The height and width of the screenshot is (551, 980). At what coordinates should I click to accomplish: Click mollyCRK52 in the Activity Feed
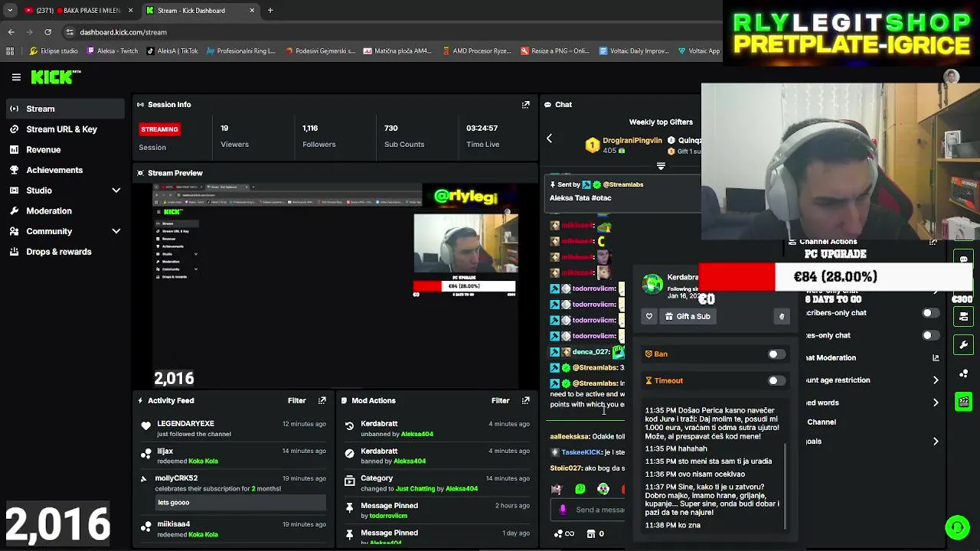coord(176,478)
